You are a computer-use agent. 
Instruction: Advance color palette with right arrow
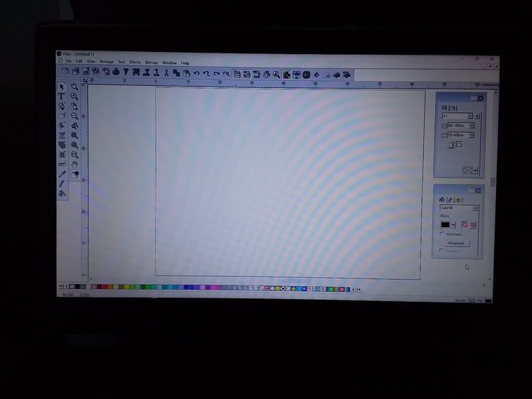click(353, 290)
